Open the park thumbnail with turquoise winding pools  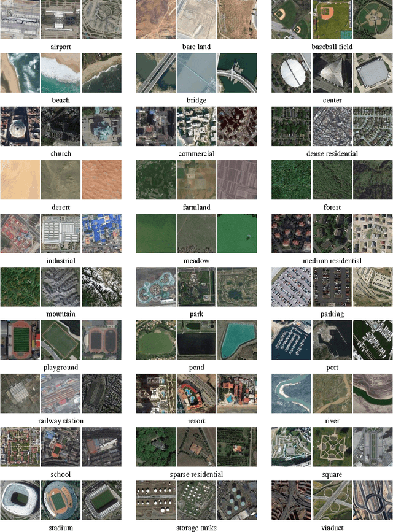click(x=156, y=287)
